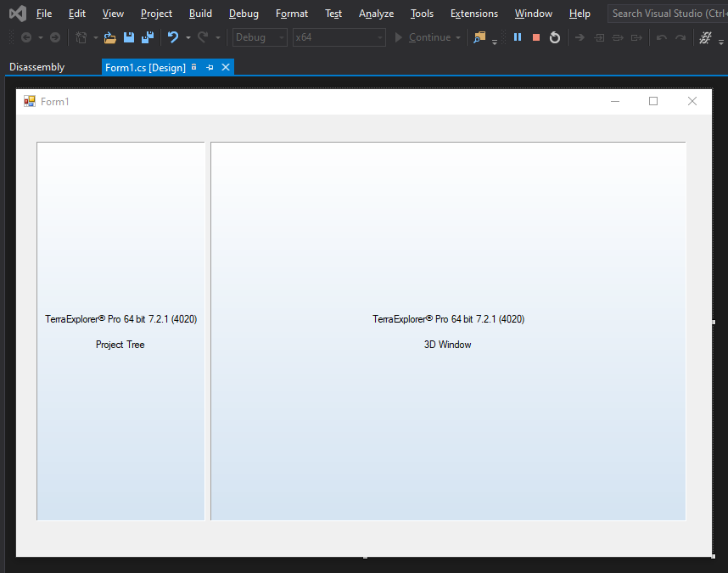Restart the debugging session
728x573 pixels.
555,37
